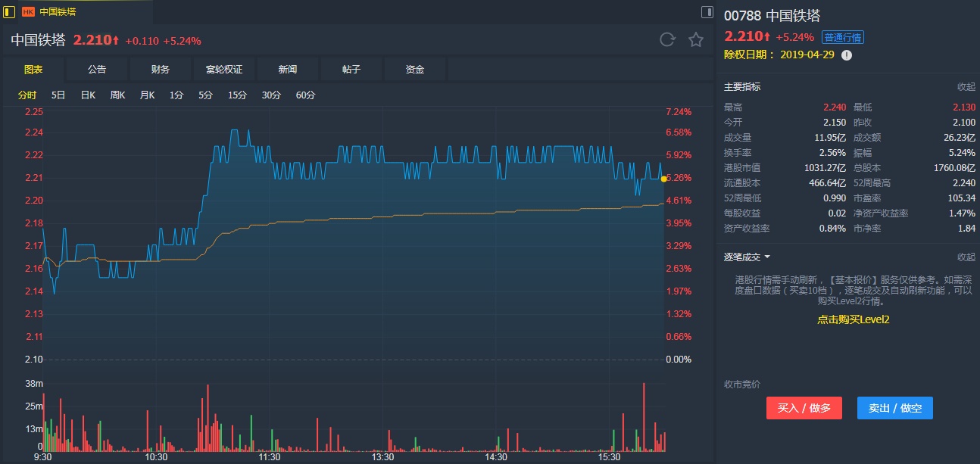Click the info icon beside 除权日期
This screenshot has height=464, width=980.
click(847, 55)
